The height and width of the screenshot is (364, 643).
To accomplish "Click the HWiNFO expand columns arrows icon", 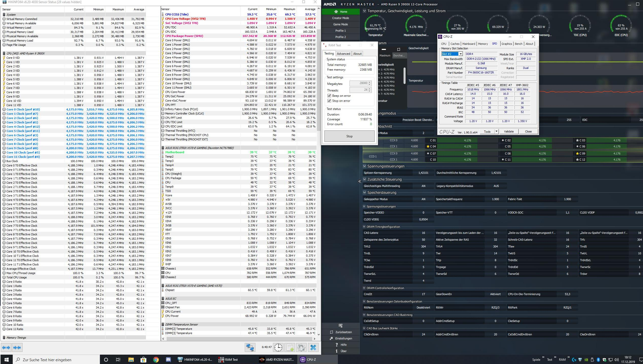I will tap(6, 348).
